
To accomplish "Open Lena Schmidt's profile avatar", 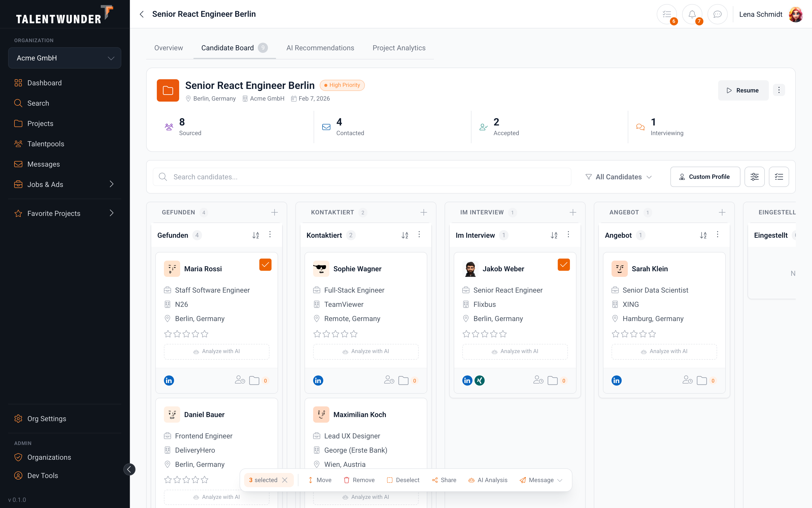I will (x=795, y=14).
